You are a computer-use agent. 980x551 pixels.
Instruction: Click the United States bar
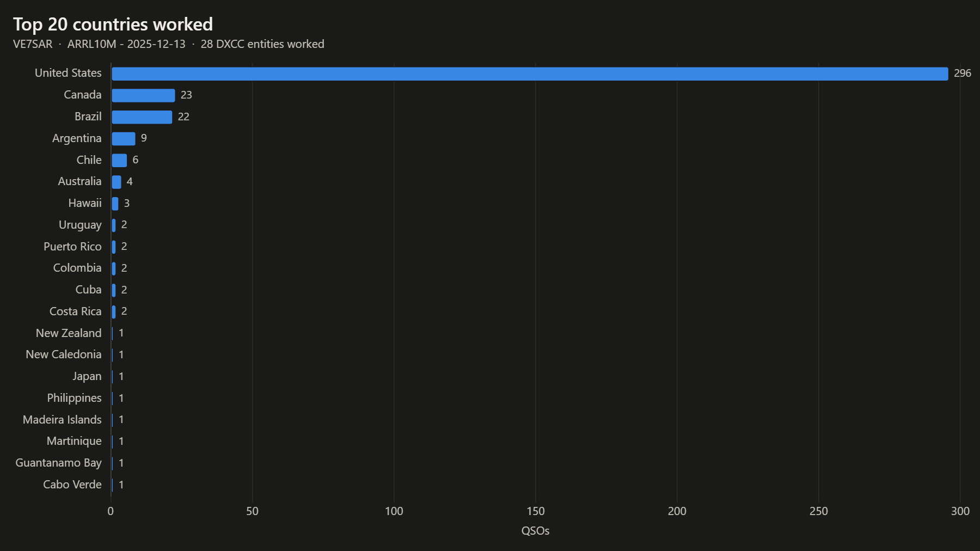tap(530, 74)
